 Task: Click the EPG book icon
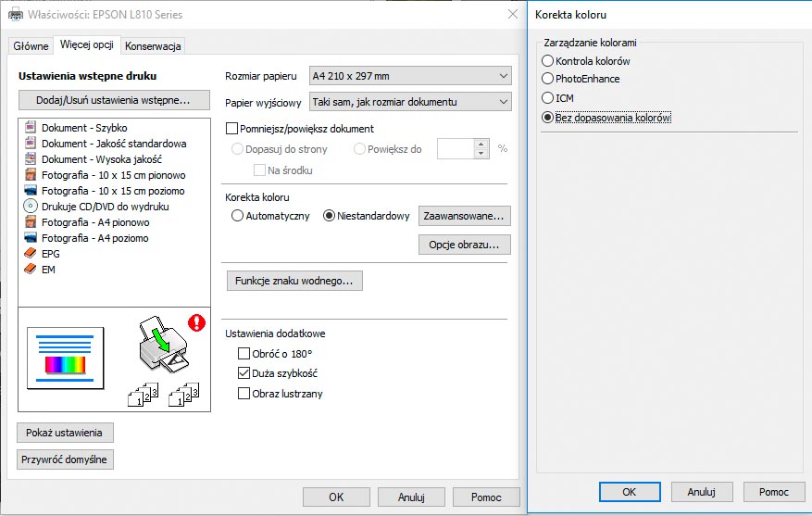(x=31, y=253)
